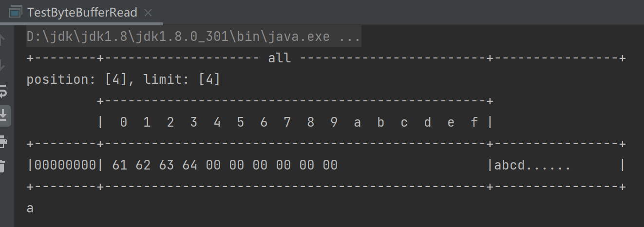Image resolution: width=644 pixels, height=227 pixels.
Task: Toggle soft-wrap in the console
Action: coord(4,91)
